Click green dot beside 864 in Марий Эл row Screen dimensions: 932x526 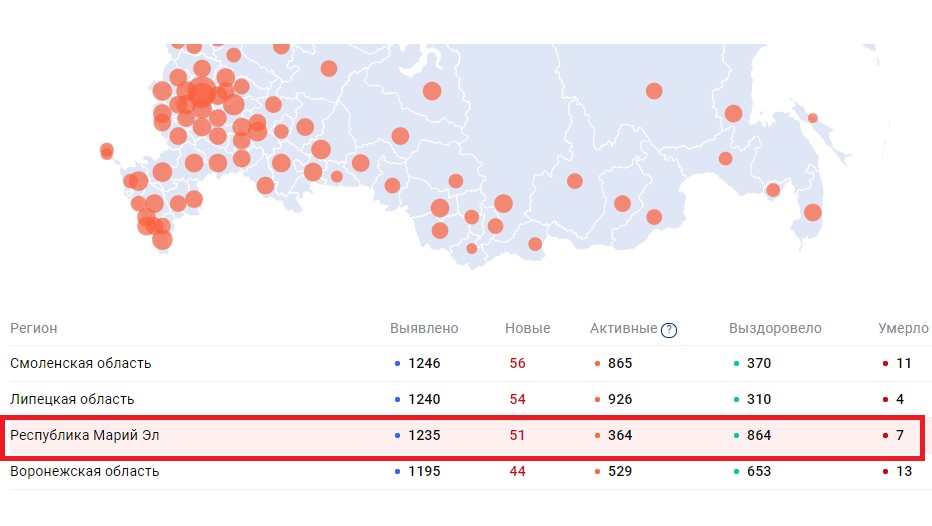(736, 436)
